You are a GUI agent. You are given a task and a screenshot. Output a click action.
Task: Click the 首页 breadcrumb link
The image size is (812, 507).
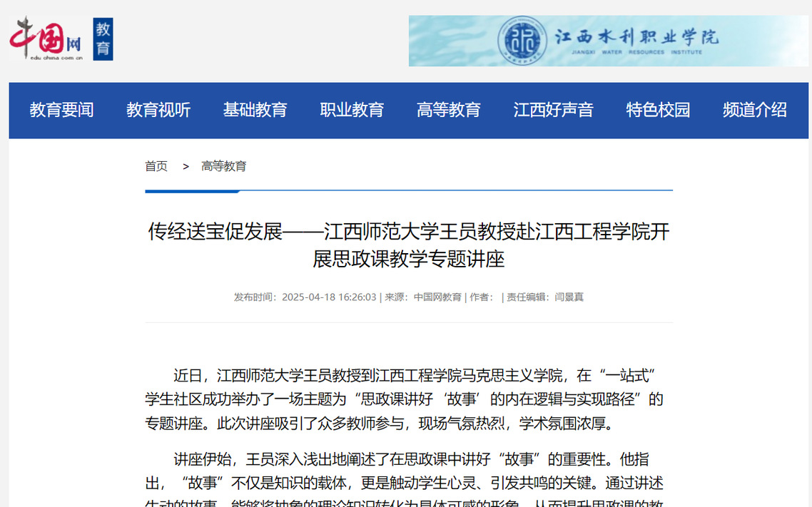(x=156, y=166)
